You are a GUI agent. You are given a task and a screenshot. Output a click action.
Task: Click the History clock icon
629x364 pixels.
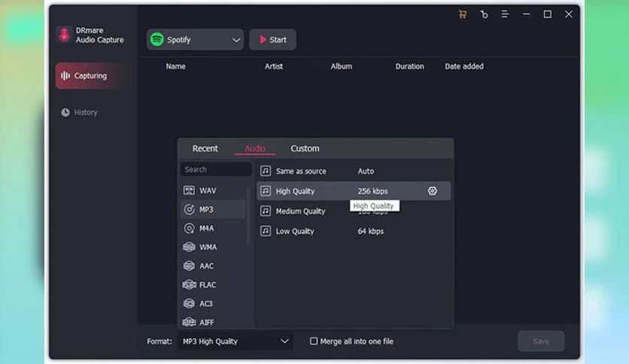click(65, 112)
